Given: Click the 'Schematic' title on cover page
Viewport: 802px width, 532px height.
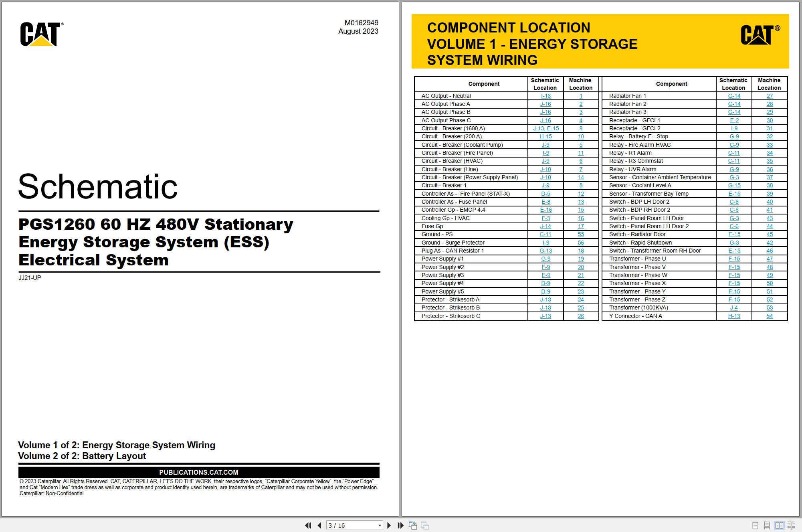Looking at the screenshot, I should (x=98, y=186).
